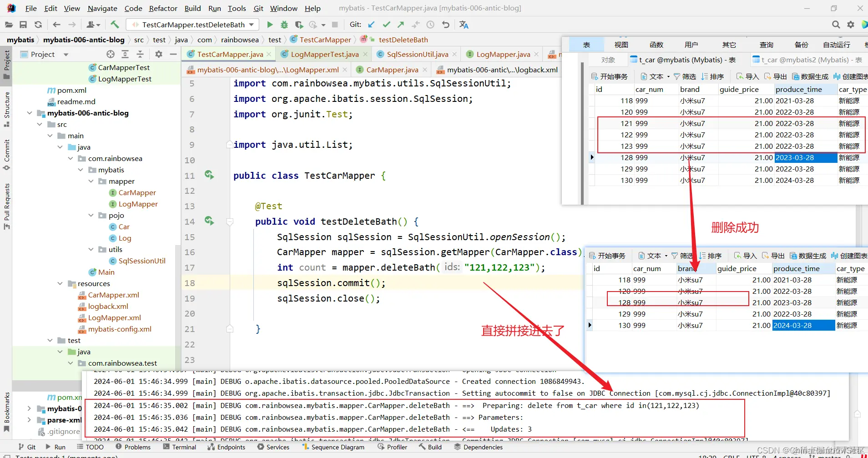The height and width of the screenshot is (458, 868).
Task: Open the Navigate menu
Action: tap(102, 8)
